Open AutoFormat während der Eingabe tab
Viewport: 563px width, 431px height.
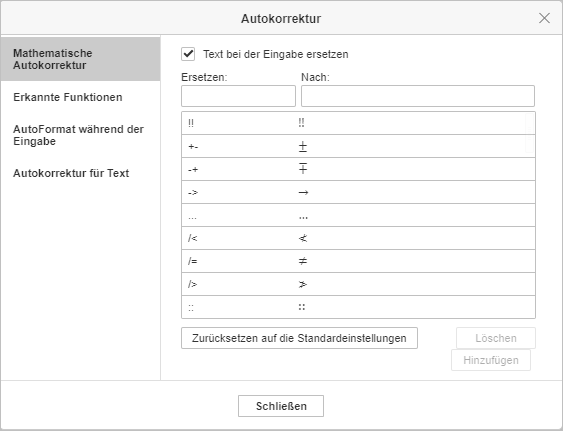(80, 135)
